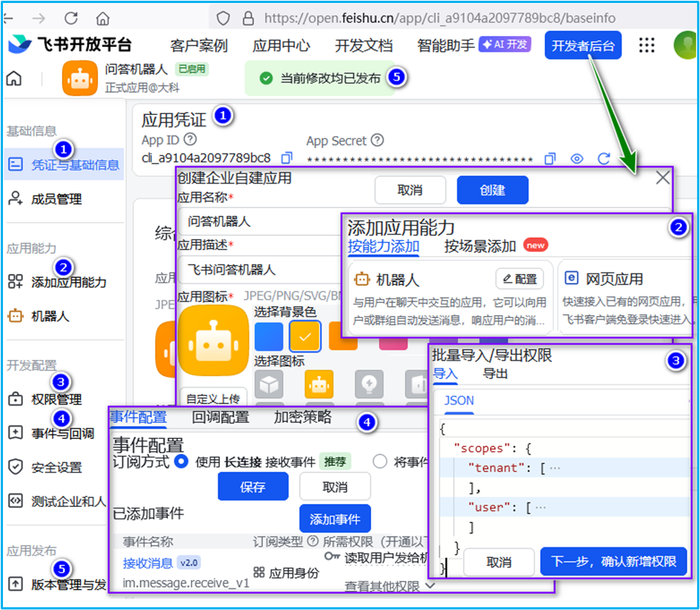This screenshot has height=610, width=700.
Task: Switch to 事件配置 tab
Action: [138, 417]
